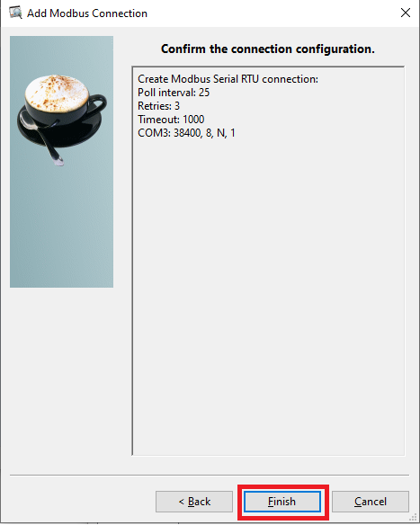Click empty space in the summary text box
420x525 pixels.
268,285
